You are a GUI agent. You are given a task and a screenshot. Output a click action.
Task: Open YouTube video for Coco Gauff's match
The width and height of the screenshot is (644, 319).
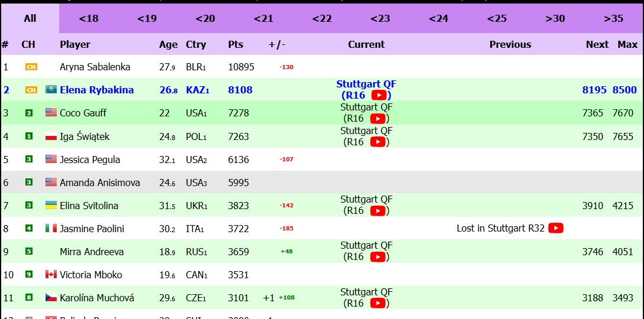378,118
